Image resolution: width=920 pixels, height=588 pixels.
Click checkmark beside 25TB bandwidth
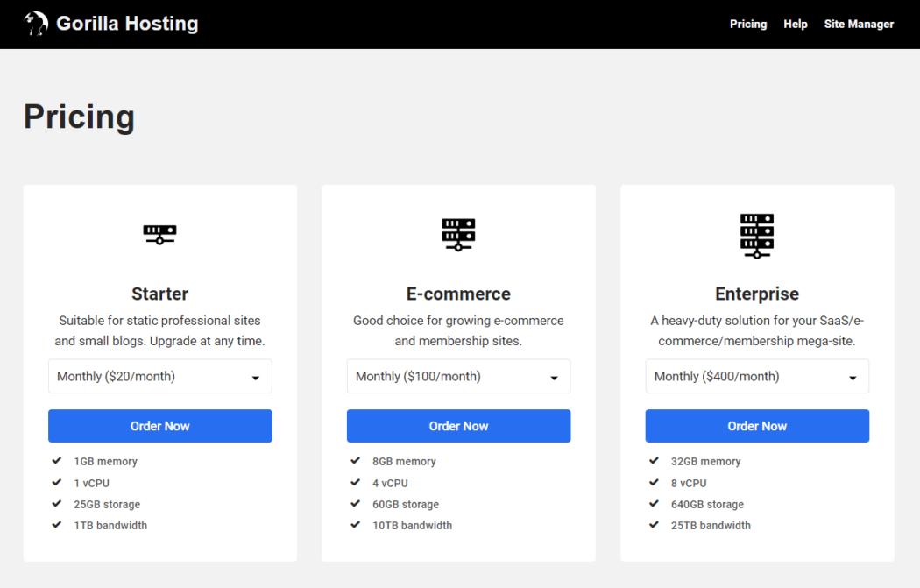(x=655, y=525)
